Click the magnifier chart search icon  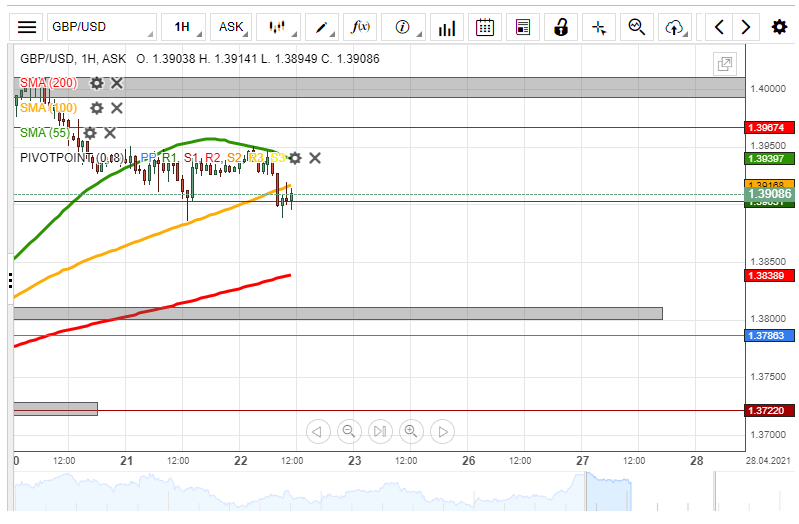tap(637, 27)
